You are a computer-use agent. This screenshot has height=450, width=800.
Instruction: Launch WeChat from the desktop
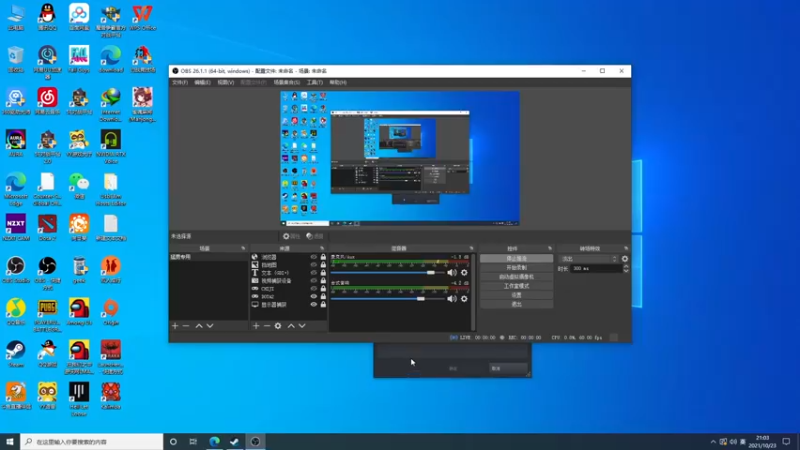(79, 186)
